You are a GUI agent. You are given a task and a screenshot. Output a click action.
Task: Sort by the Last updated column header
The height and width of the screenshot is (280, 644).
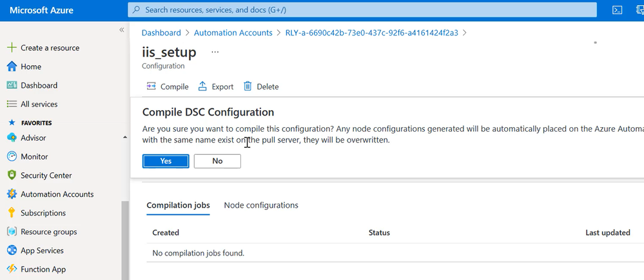608,233
